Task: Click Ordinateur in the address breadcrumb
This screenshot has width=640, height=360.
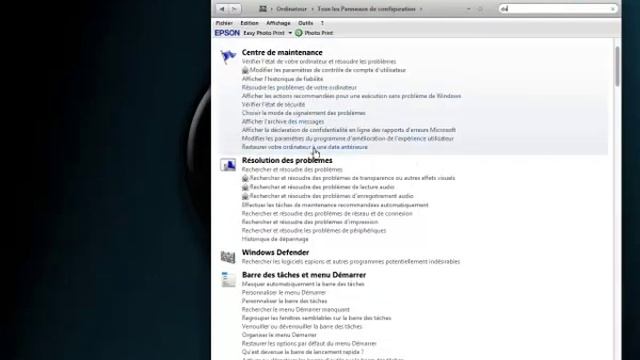Action: point(291,9)
